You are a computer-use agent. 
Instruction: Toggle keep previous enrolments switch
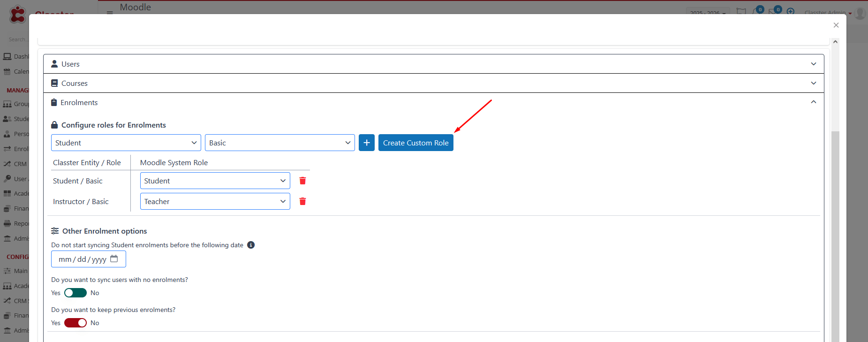(x=75, y=323)
